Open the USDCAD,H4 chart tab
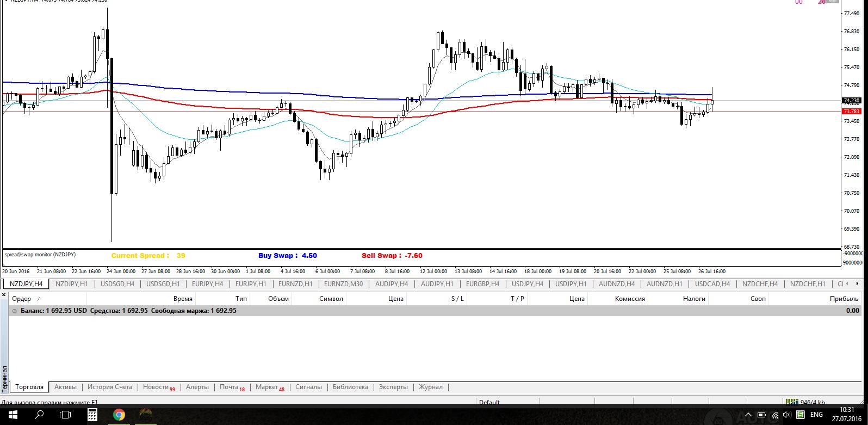This screenshot has width=868, height=425. (x=712, y=284)
